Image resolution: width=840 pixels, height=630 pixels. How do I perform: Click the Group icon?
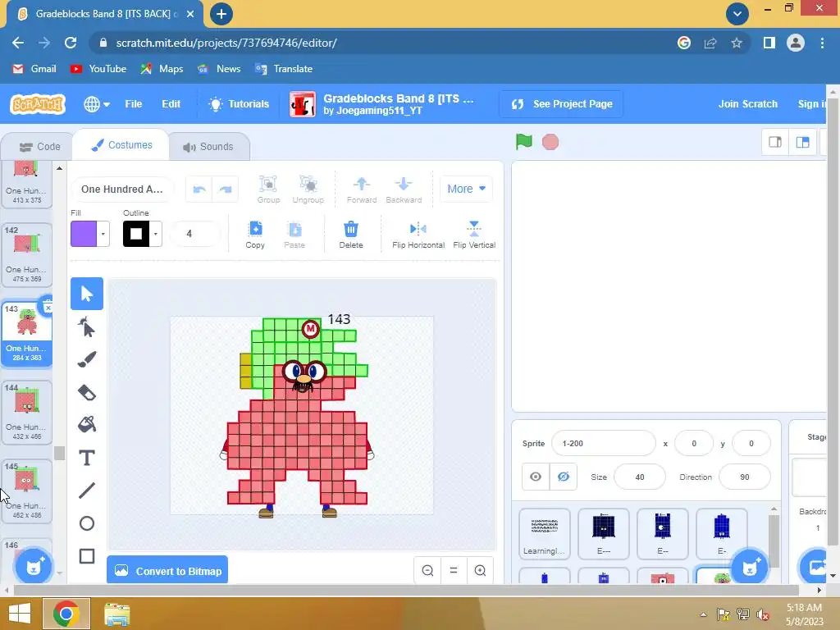click(268, 189)
